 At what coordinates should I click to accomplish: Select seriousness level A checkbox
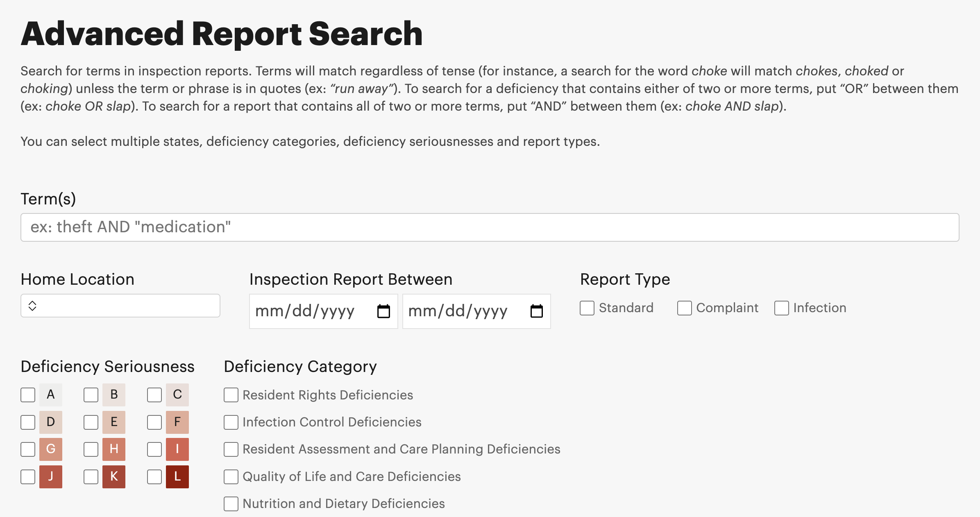pos(28,395)
